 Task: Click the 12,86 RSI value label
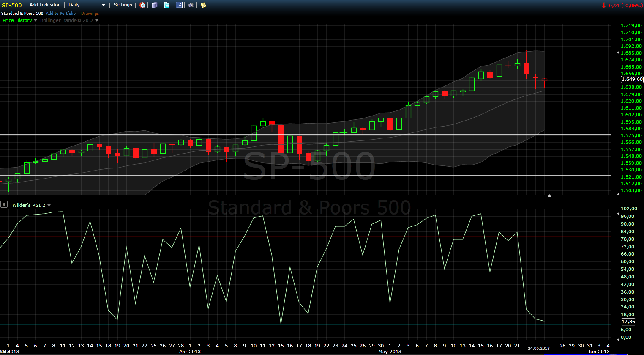[x=628, y=322]
